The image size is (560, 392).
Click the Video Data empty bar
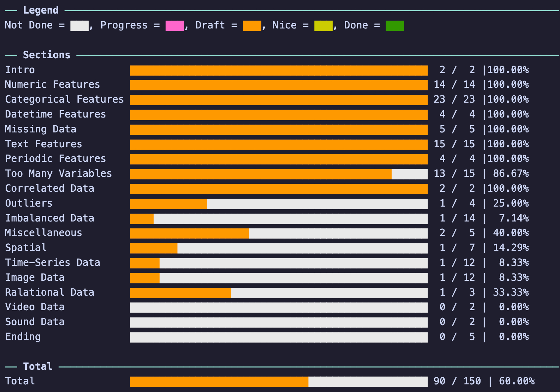point(279,308)
